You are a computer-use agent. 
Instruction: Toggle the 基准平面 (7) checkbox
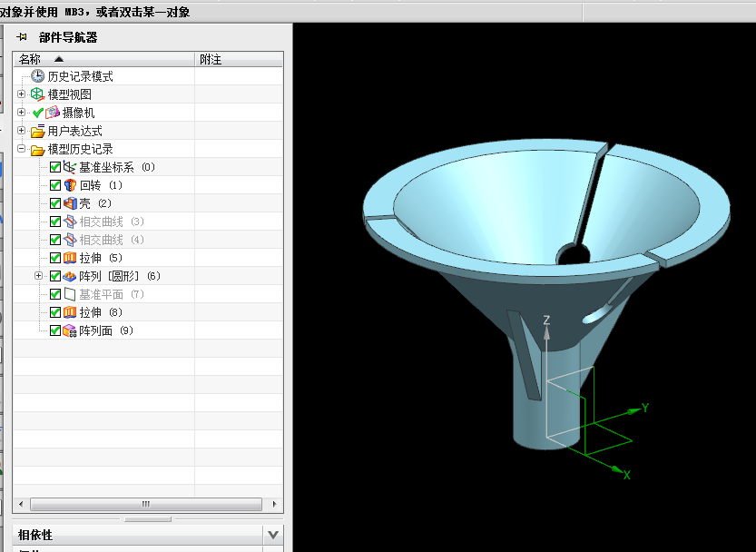click(55, 294)
